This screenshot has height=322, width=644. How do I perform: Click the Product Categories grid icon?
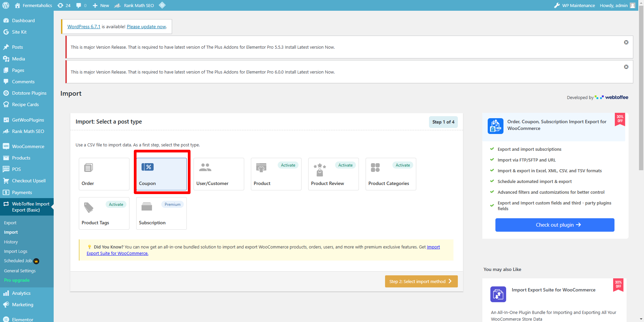(375, 168)
